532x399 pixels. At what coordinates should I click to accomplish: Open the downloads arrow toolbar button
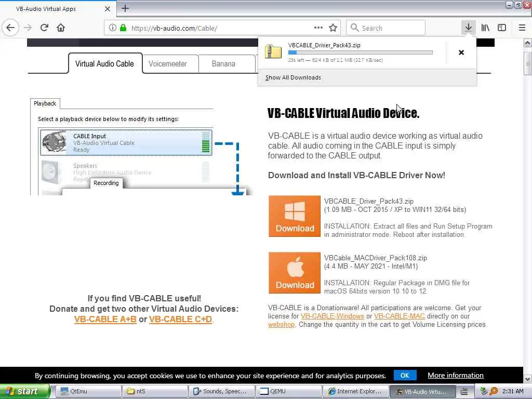click(x=468, y=28)
